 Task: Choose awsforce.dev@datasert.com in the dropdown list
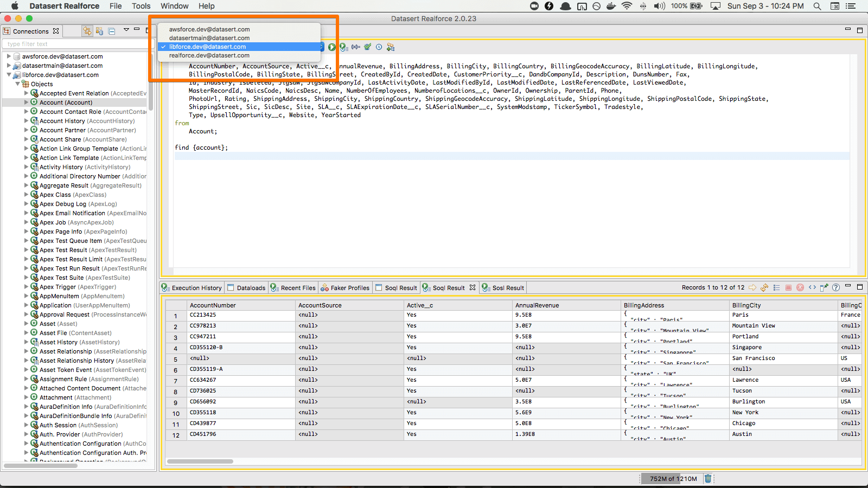pos(209,29)
